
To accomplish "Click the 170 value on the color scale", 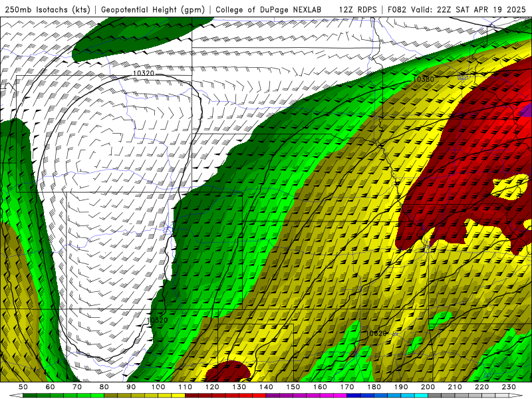I will [347, 387].
